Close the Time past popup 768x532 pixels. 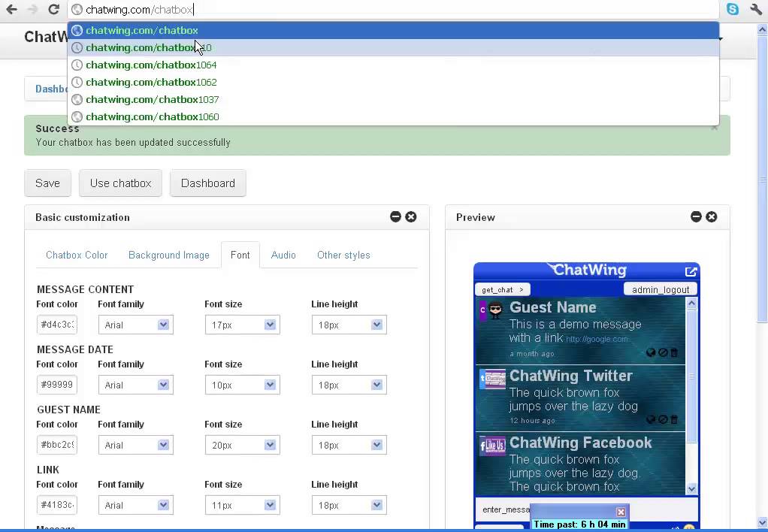pyautogui.click(x=621, y=512)
